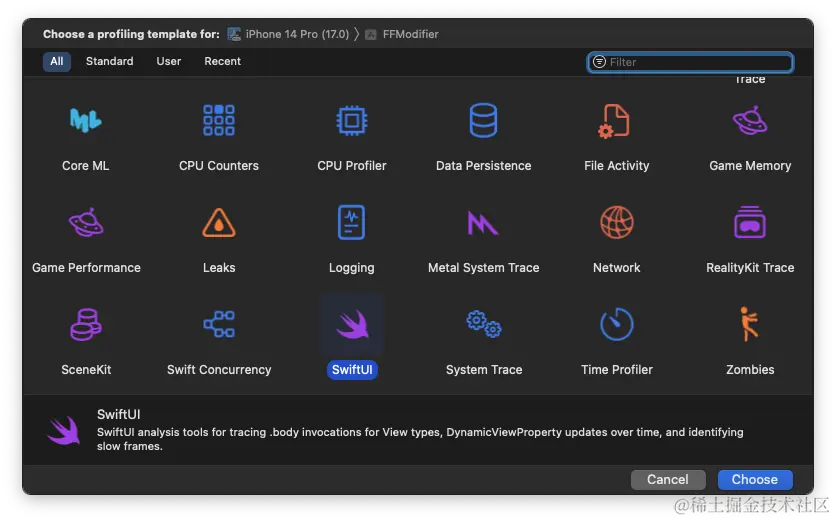Switch to the All tab

(57, 61)
